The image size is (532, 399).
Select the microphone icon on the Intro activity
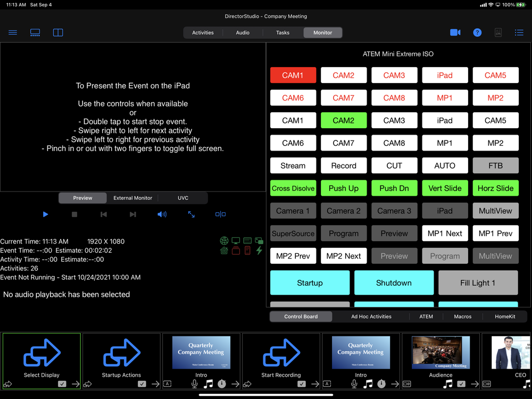pos(194,384)
